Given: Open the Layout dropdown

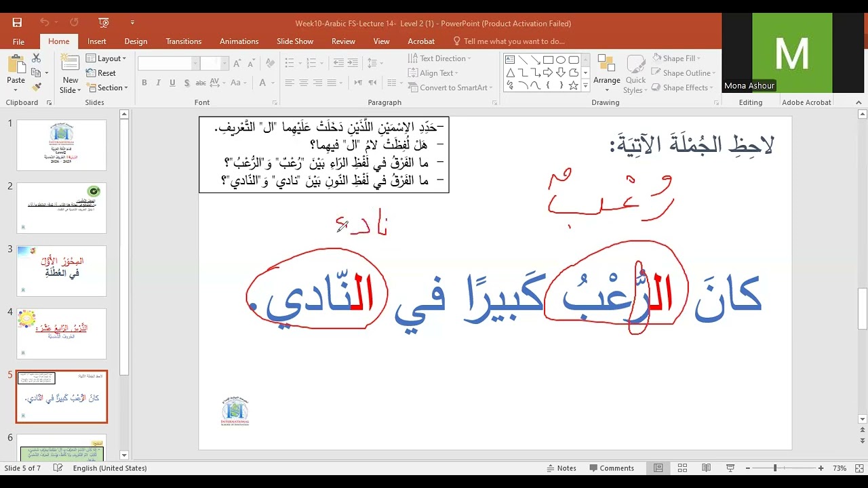Looking at the screenshot, I should click(106, 58).
